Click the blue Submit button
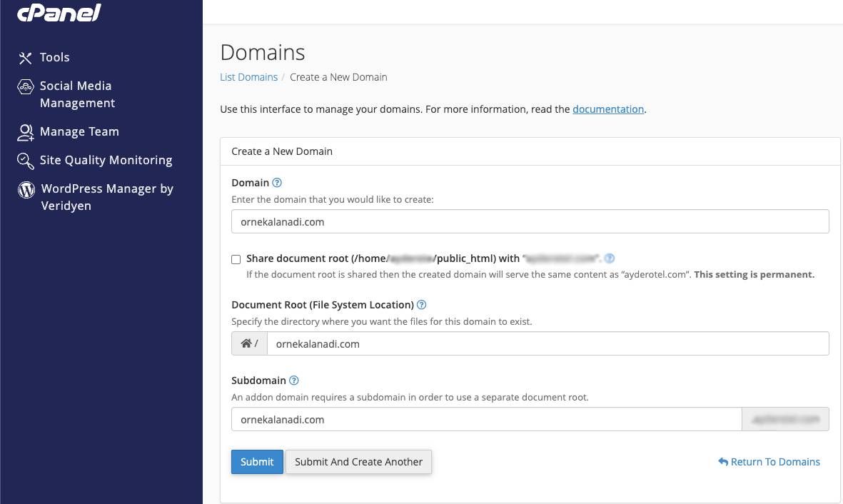 (257, 461)
